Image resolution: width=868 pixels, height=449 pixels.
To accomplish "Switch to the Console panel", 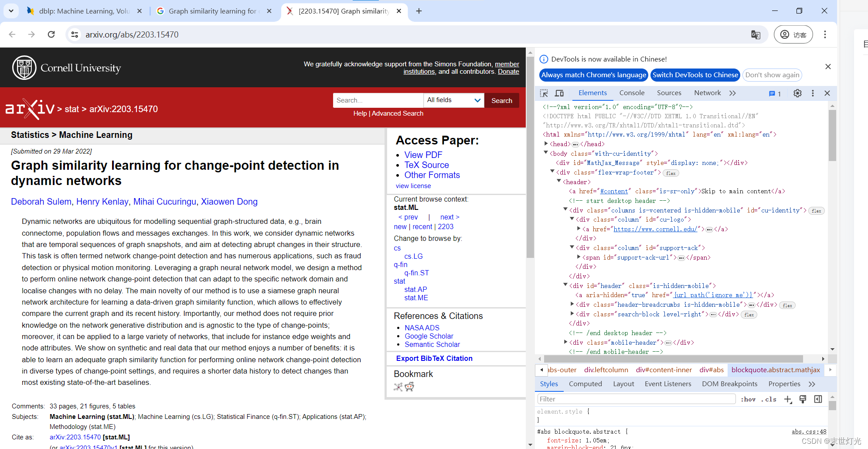I will (x=632, y=93).
